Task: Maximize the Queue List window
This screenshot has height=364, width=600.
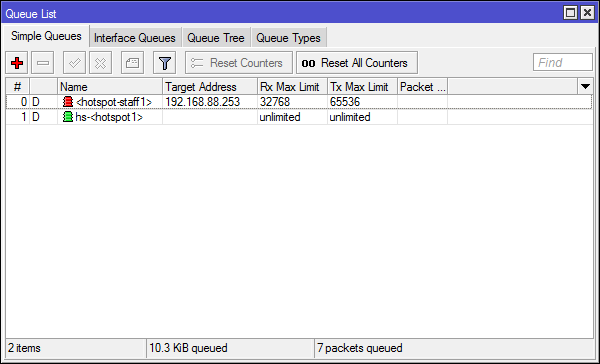Action: point(571,13)
